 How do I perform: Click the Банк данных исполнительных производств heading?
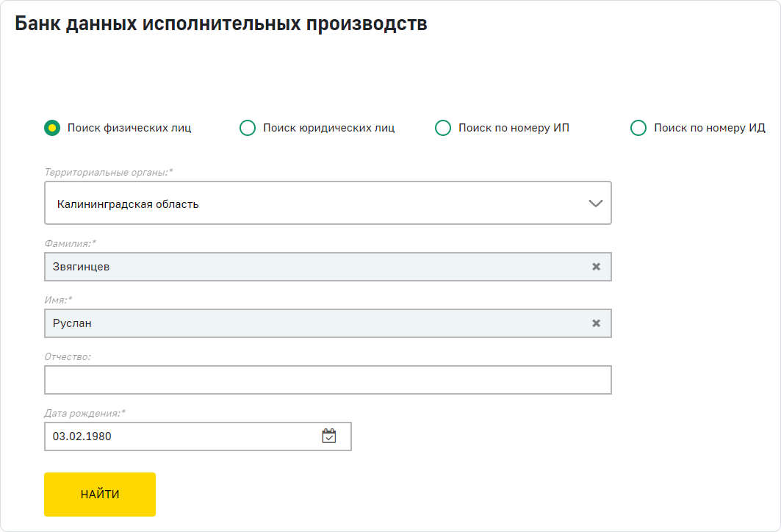221,24
